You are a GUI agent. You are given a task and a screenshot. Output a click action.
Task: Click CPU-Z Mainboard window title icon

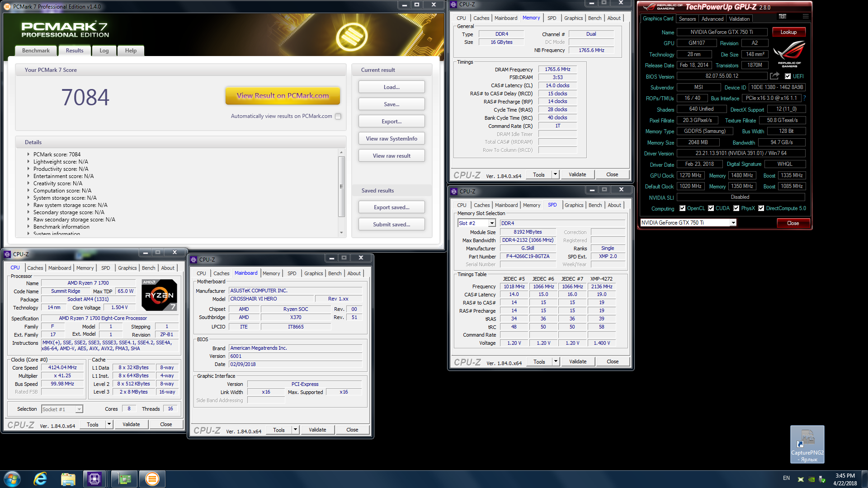194,260
